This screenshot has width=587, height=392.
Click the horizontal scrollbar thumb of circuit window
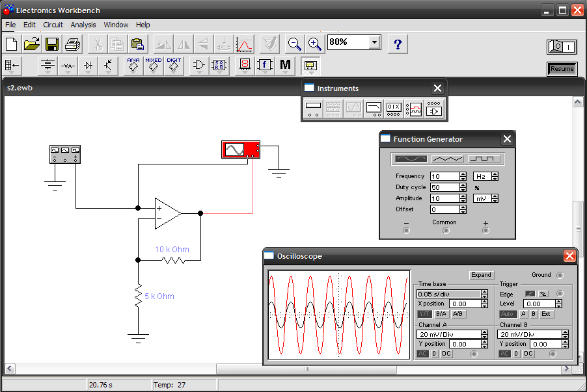coord(307,369)
